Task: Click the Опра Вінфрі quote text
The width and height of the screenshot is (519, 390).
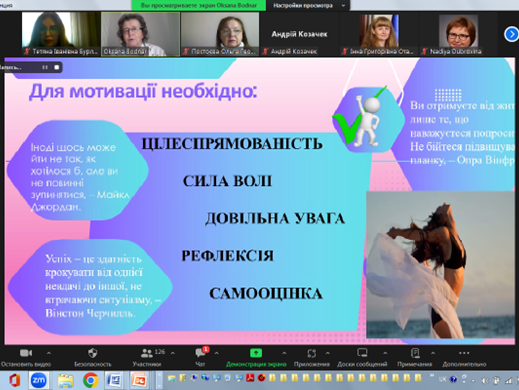Action: [x=462, y=133]
